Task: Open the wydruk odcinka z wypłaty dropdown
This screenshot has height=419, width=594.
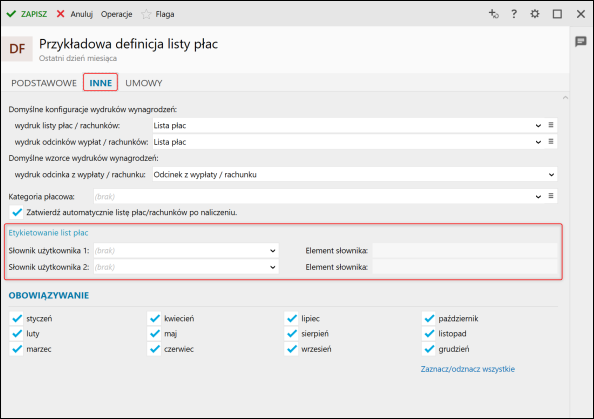Action: click(x=551, y=175)
